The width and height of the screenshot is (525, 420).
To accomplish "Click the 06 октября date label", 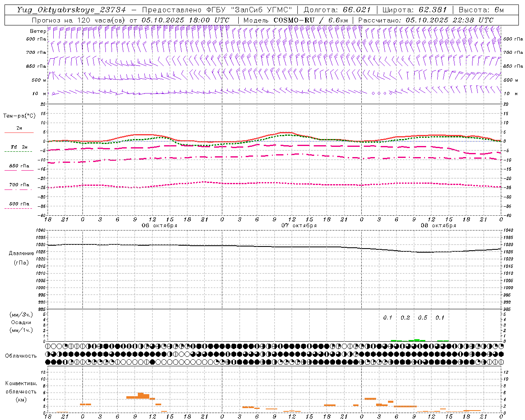I will point(160,226).
